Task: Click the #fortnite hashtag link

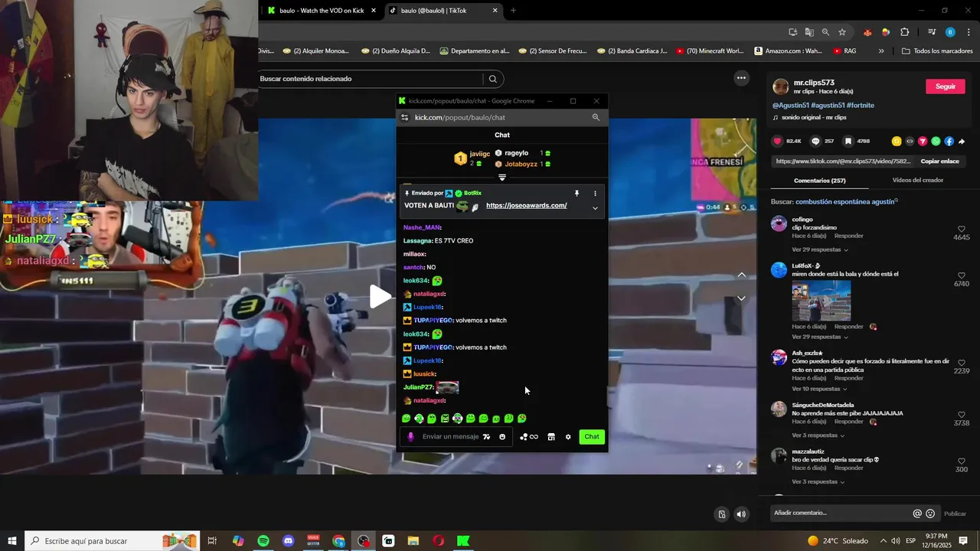Action: coord(861,106)
